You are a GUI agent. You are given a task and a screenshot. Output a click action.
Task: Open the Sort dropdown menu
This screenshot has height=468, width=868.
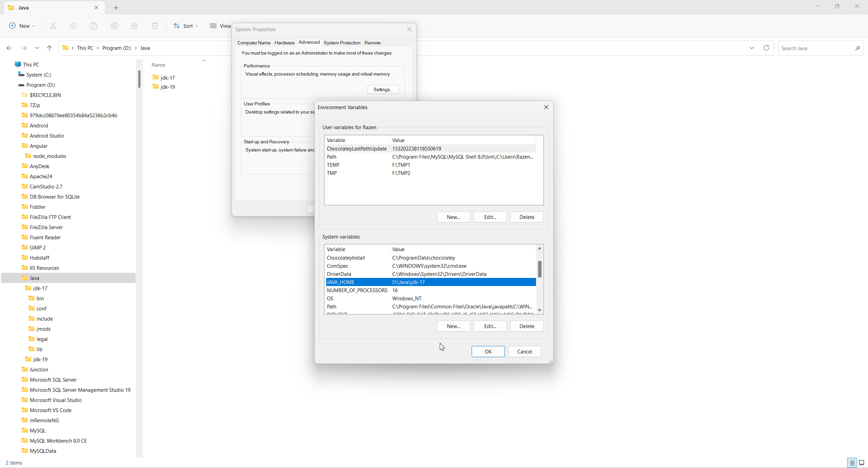185,26
